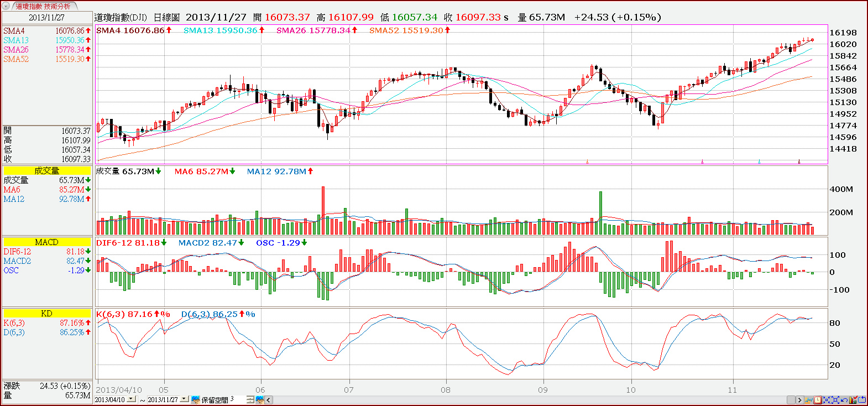Click the SMA4 16076.86 legend on price chart
This screenshot has height=406, width=868.
click(x=134, y=30)
